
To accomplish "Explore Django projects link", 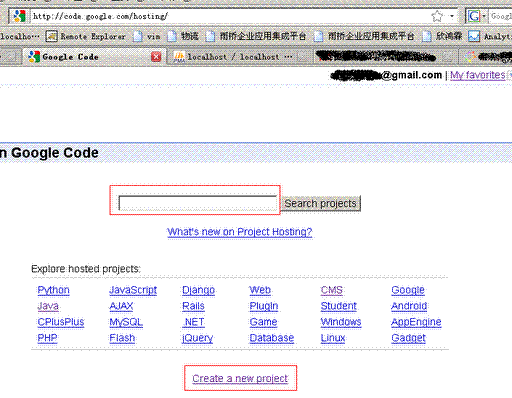I will click(x=198, y=290).
